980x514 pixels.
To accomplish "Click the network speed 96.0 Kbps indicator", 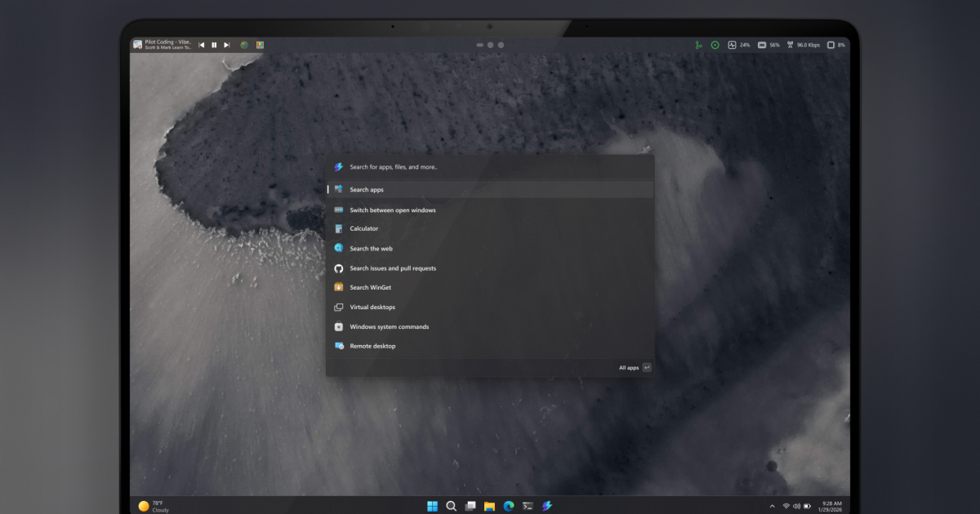I will [x=803, y=45].
